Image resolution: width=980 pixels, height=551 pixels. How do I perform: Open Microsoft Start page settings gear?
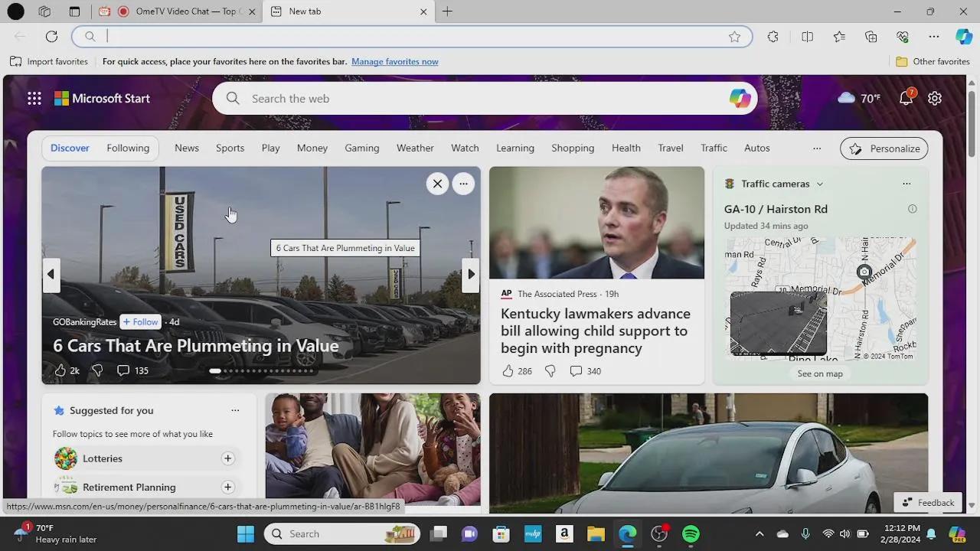[935, 99]
